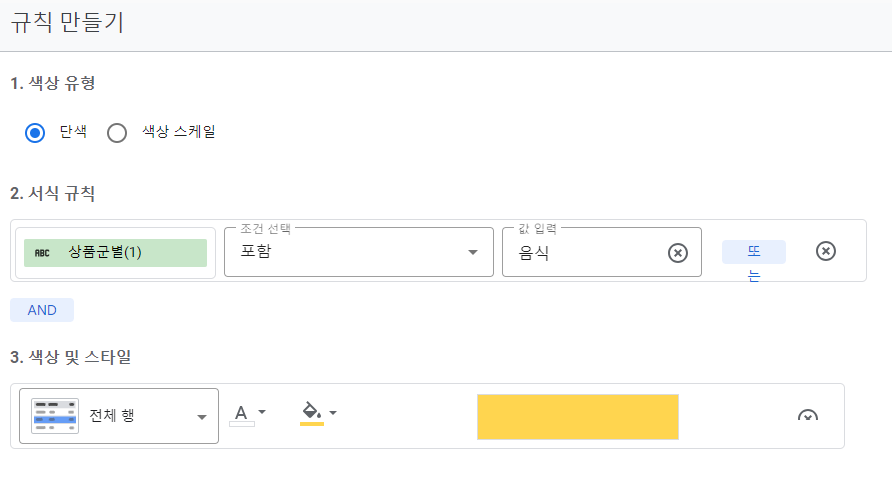
Task: Click the 또는 button
Action: [754, 252]
